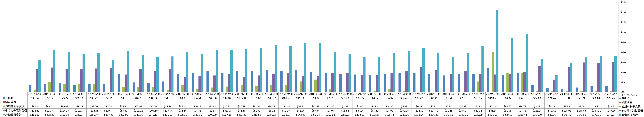Image resolution: width=644 pixels, height=117 pixels.
Task: Select the $49.01 cell under 2011/09/30
Action: (50, 106)
